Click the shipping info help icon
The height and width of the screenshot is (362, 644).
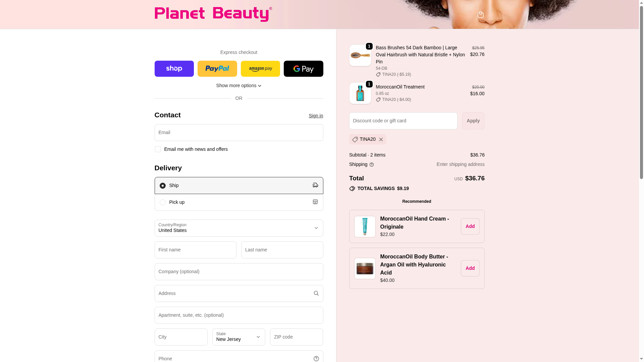[x=372, y=165]
